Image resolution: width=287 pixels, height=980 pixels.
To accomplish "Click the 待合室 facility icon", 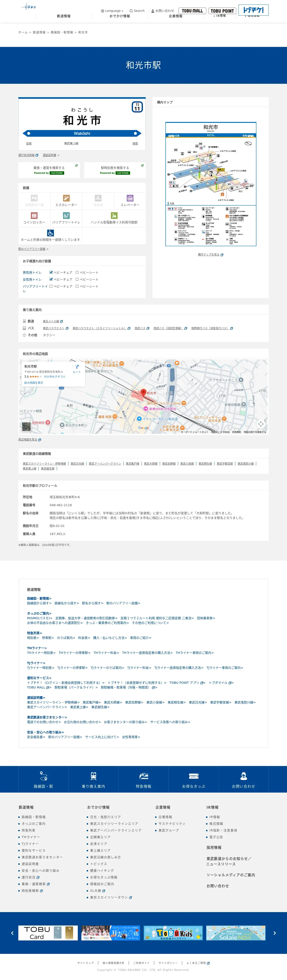I will coord(98,198).
